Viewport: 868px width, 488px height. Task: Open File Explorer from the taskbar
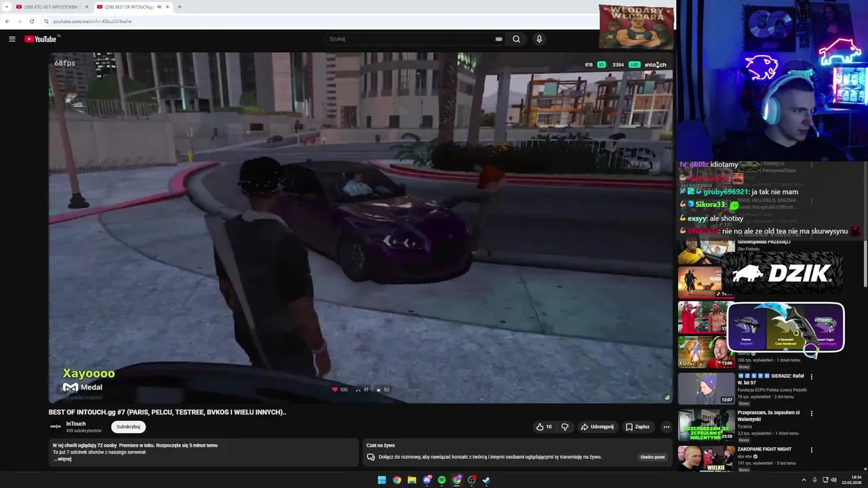pyautogui.click(x=412, y=480)
